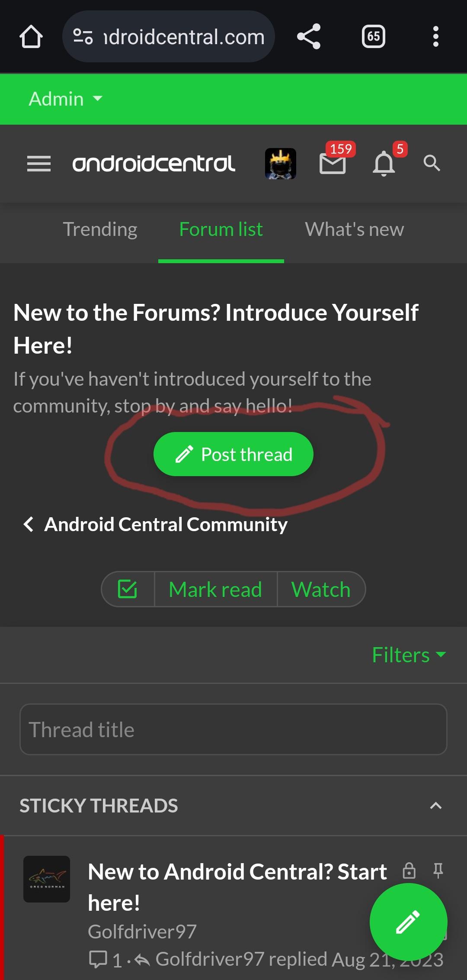This screenshot has width=467, height=980.
Task: Tap the floating green pencil compose button
Action: [x=408, y=922]
